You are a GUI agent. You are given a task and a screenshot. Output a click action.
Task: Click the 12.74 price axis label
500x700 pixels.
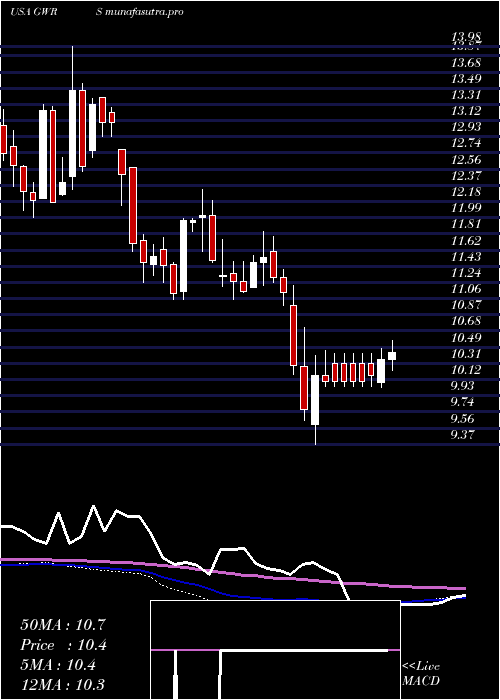[x=466, y=143]
